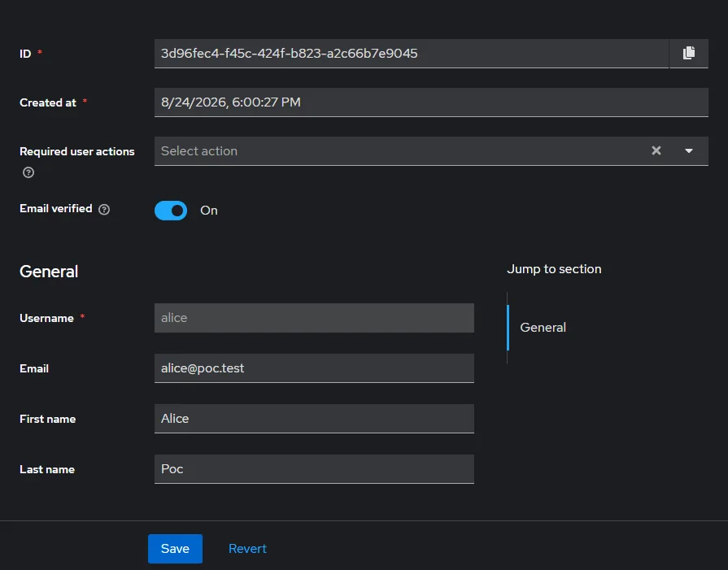Click the Last name label
Screen dimensions: 728x570
[47, 469]
